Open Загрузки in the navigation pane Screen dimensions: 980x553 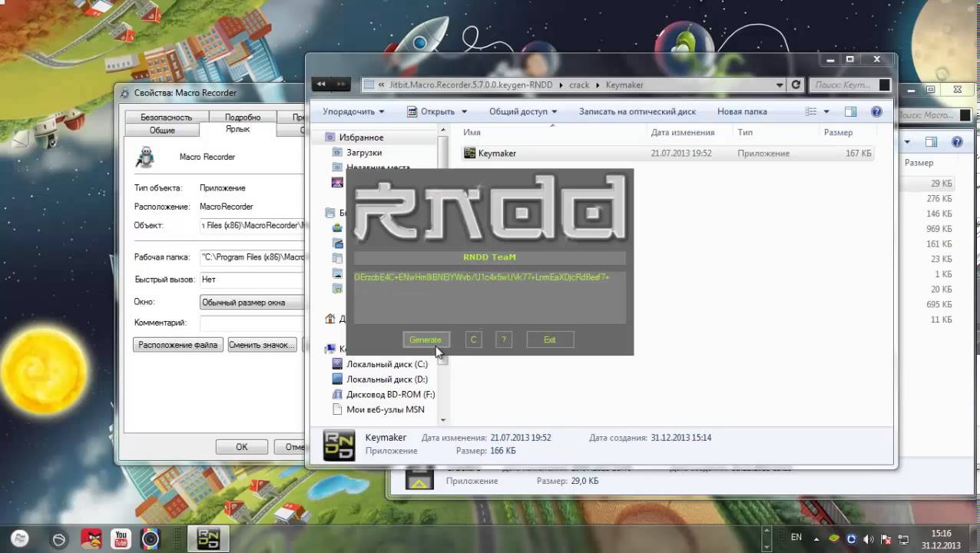click(363, 153)
